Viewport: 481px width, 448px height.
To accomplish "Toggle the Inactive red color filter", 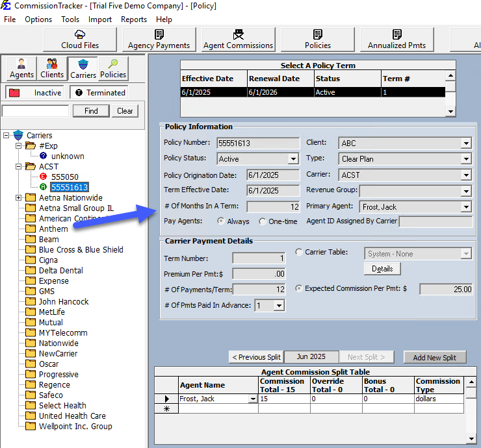I will [34, 93].
